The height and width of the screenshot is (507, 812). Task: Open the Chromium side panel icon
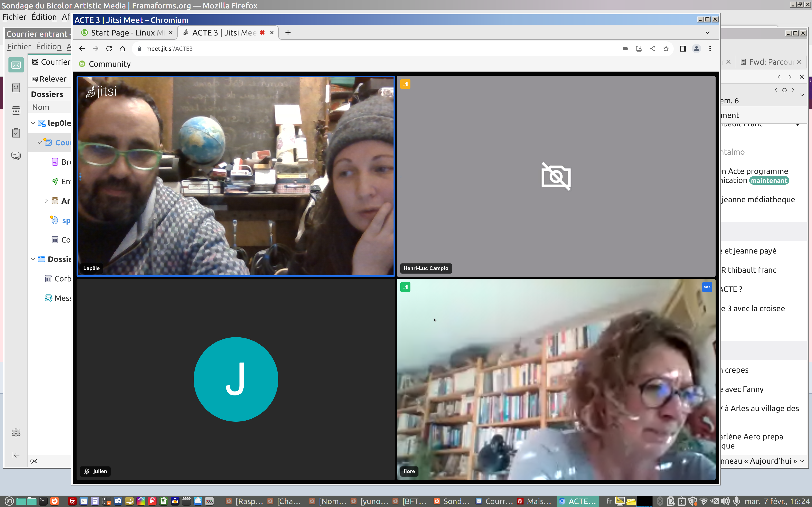coord(683,49)
